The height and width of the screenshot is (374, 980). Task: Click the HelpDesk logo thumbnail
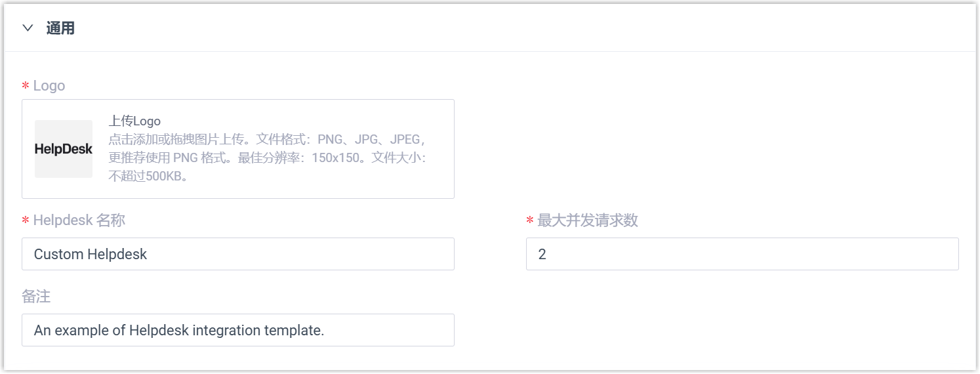point(64,149)
